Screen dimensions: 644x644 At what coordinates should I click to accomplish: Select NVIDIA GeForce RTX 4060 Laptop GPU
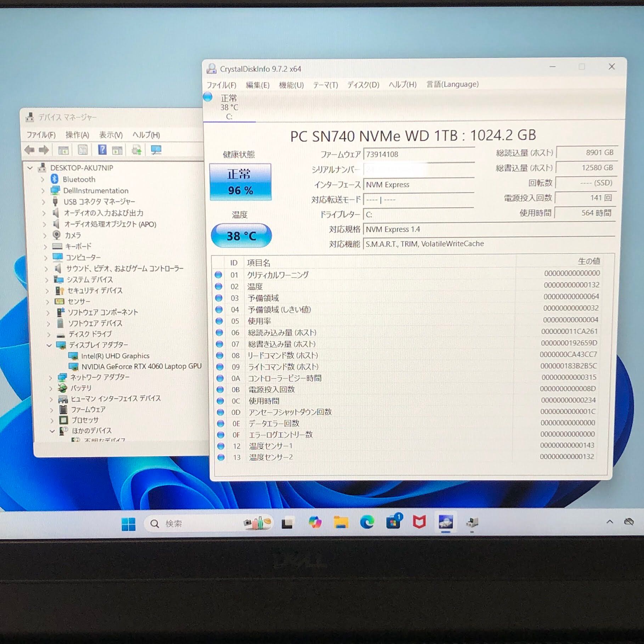coord(141,367)
